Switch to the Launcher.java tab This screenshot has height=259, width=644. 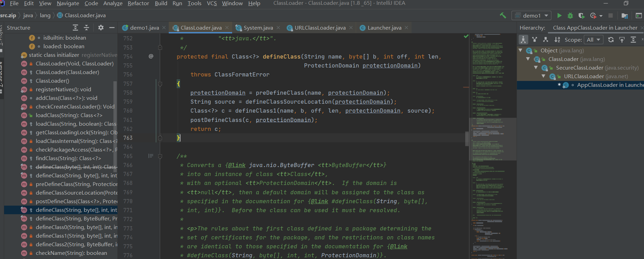point(384,28)
